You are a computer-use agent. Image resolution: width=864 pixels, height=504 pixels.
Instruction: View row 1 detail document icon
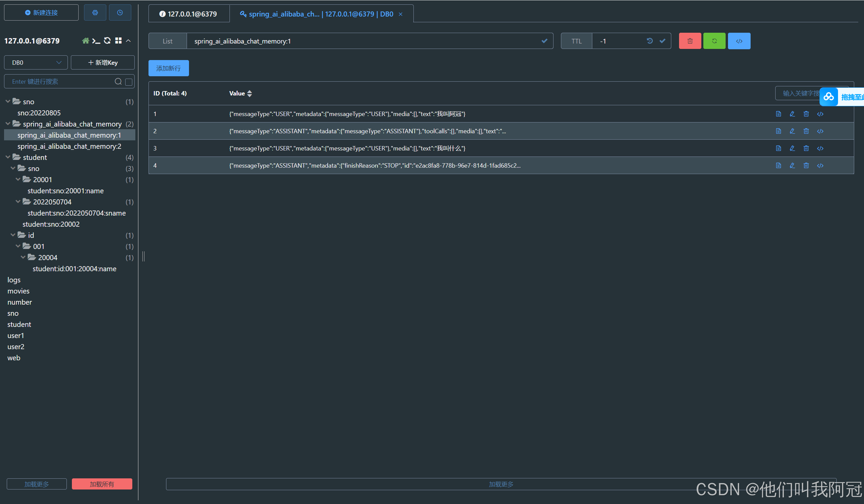778,114
